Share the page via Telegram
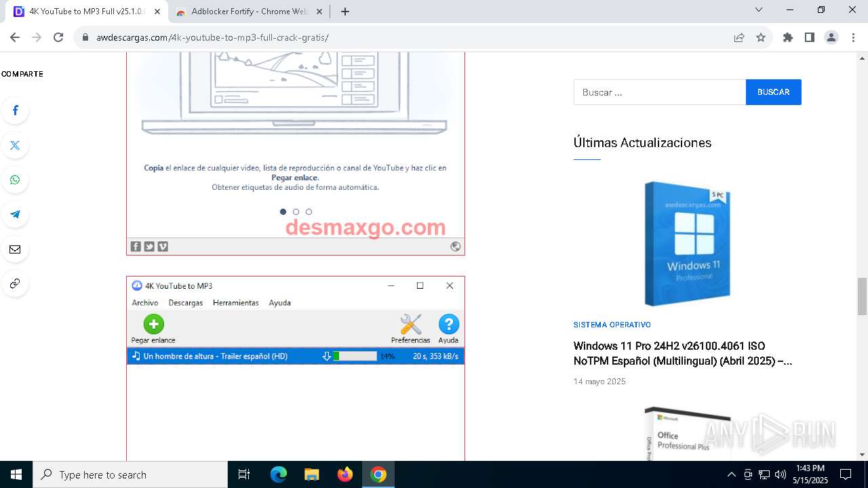 (x=15, y=214)
